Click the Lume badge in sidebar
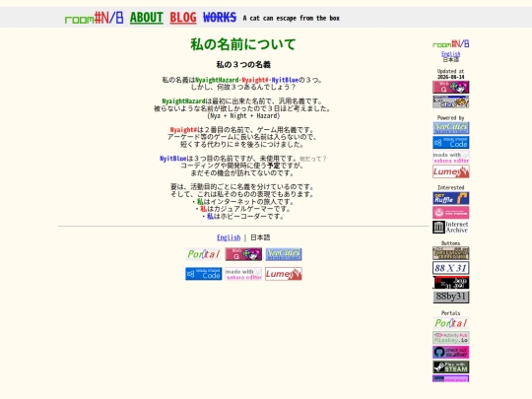Screen dimensions: 532x399 (450, 171)
